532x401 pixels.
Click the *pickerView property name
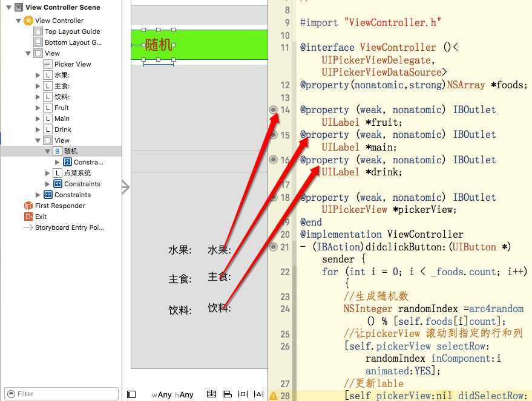[424, 209]
